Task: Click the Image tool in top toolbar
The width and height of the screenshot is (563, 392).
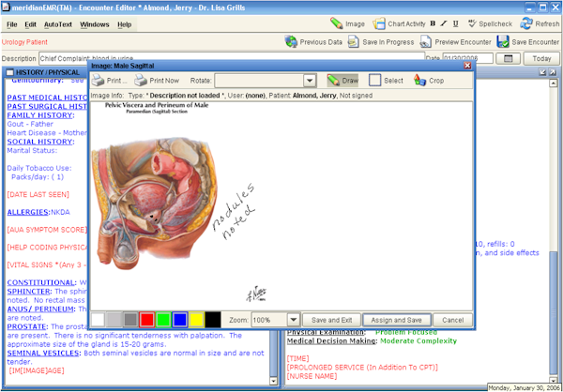Action: pyautogui.click(x=348, y=23)
